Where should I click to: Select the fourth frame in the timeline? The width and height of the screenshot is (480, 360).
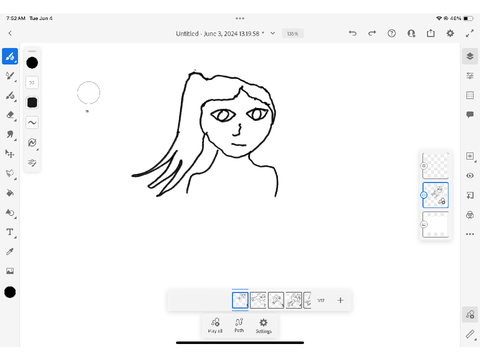[x=294, y=300]
